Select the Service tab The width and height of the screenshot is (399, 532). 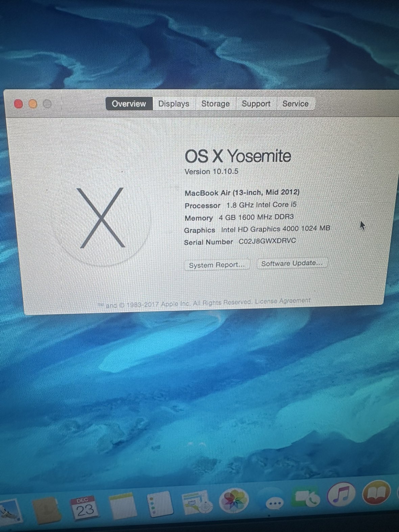click(296, 104)
